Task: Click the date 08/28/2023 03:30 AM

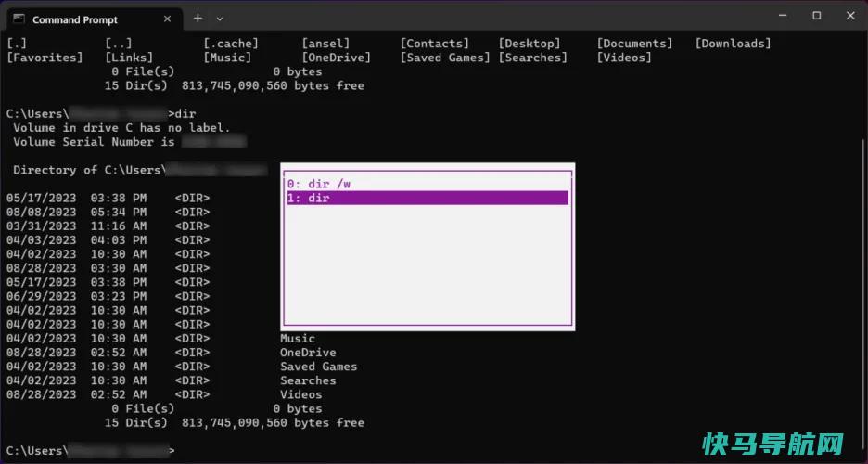Action: point(76,268)
